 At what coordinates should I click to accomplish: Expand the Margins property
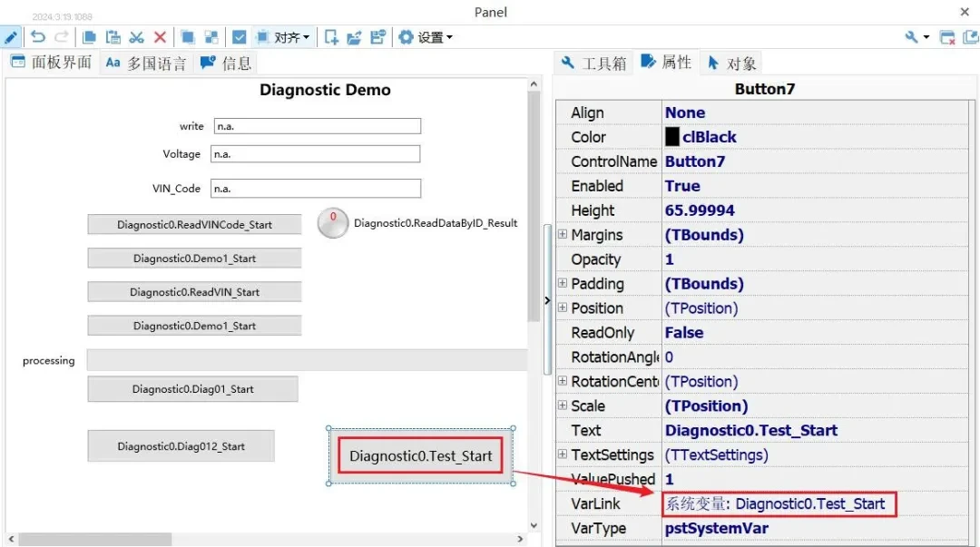click(563, 234)
